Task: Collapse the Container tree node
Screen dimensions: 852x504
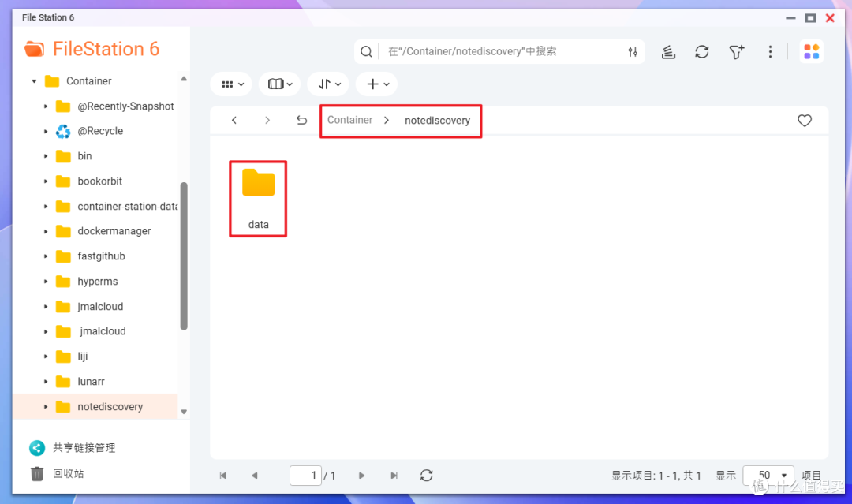Action: 34,81
